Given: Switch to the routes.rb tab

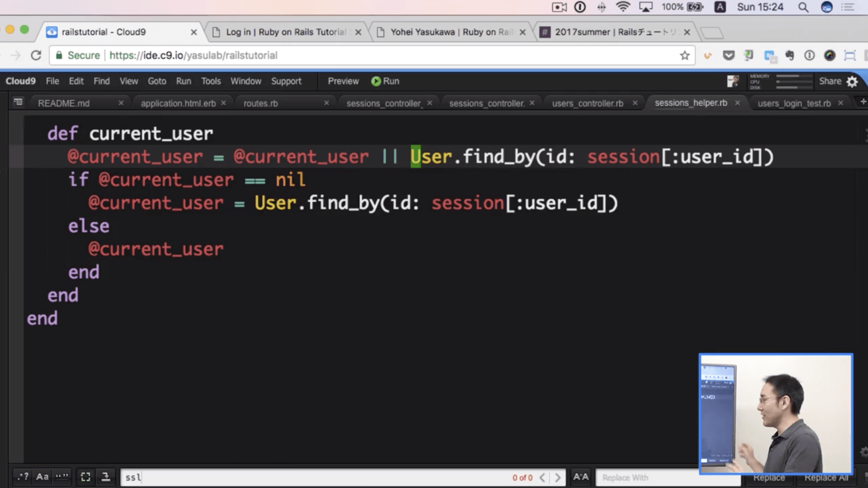Looking at the screenshot, I should click(261, 103).
